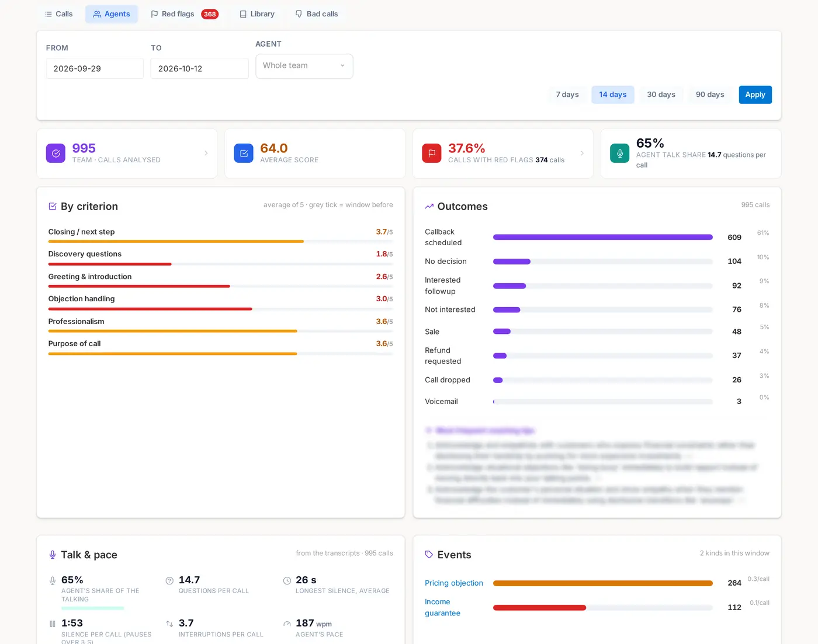Click the agent's pace gauge icon
The width and height of the screenshot is (818, 644).
coord(287,624)
